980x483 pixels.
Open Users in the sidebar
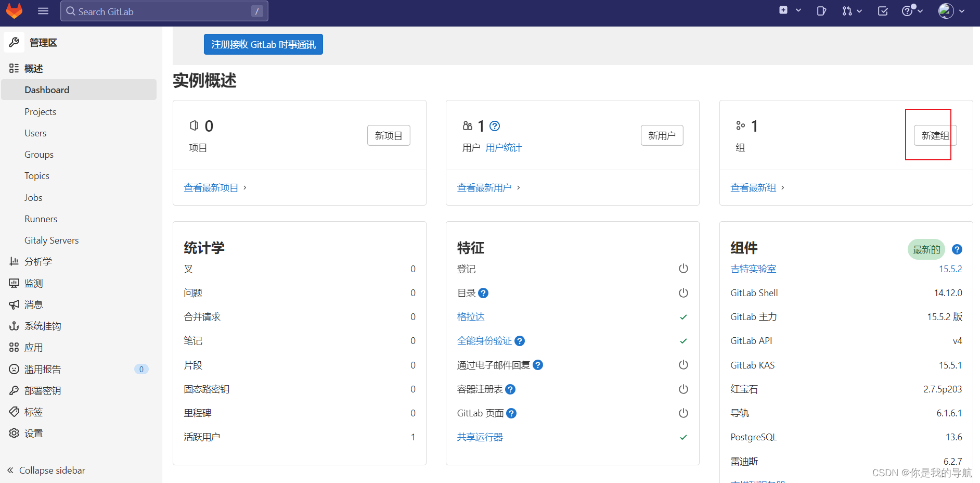(35, 133)
